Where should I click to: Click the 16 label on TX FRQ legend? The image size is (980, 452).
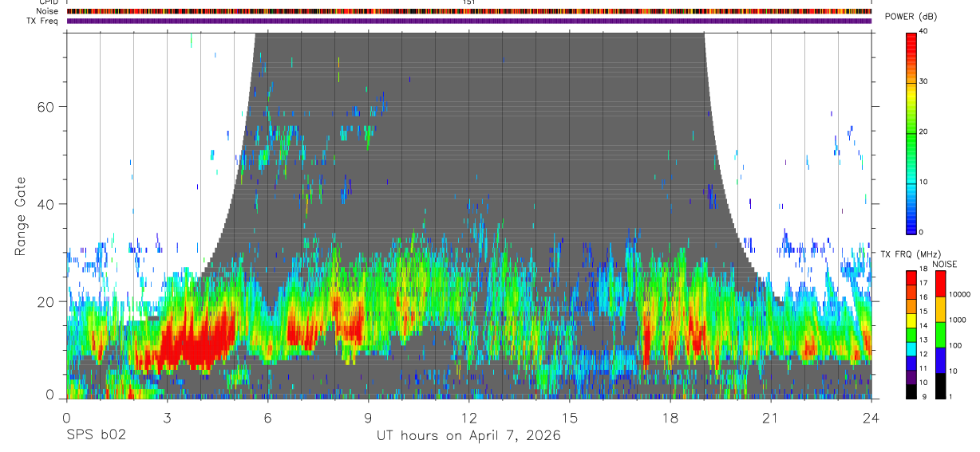922,297
